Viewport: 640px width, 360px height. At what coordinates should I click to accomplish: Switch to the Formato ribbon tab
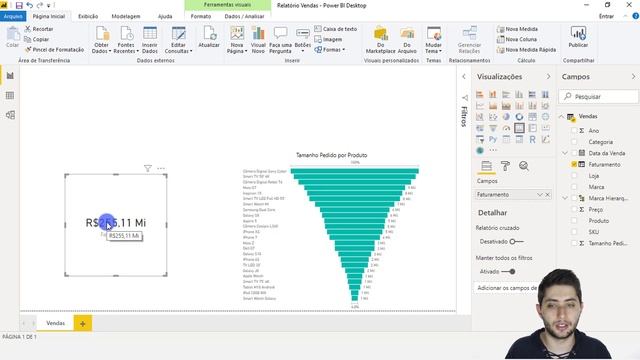click(x=201, y=16)
